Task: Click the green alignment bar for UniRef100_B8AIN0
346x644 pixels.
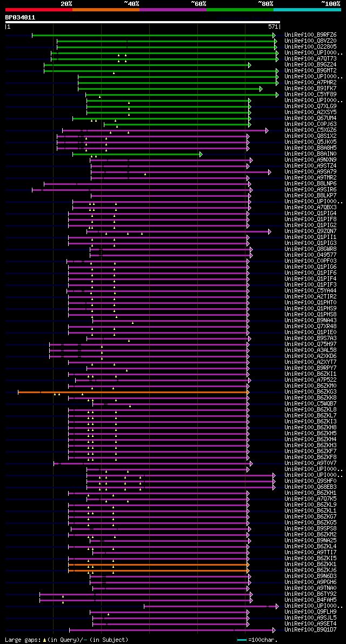Action: [x=136, y=155]
